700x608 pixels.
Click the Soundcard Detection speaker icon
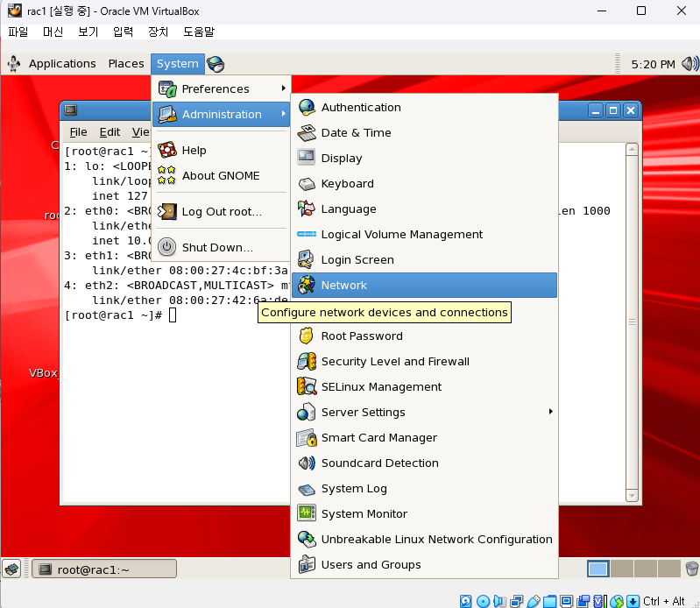(307, 463)
